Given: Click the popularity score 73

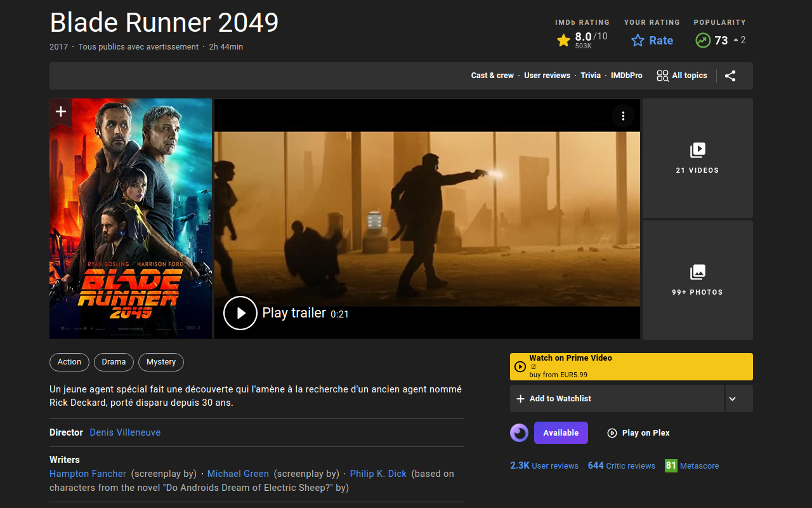Looking at the screenshot, I should click(721, 41).
